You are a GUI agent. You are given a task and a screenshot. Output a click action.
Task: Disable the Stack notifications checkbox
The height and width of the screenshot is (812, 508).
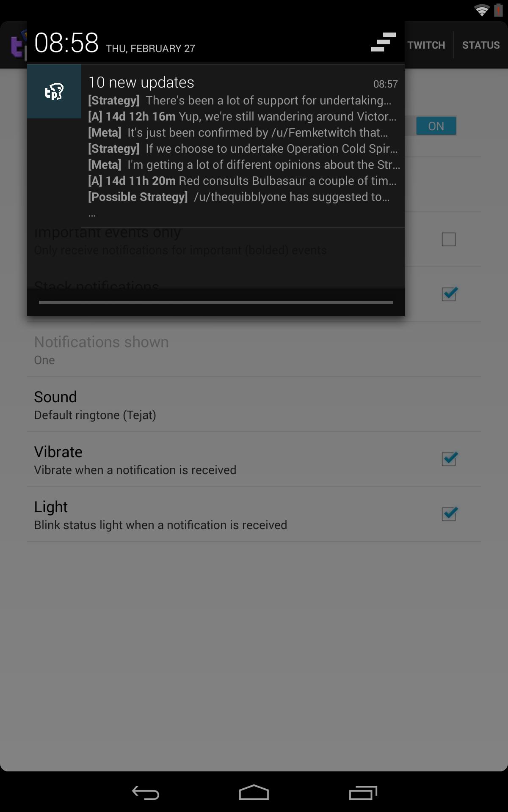(449, 294)
